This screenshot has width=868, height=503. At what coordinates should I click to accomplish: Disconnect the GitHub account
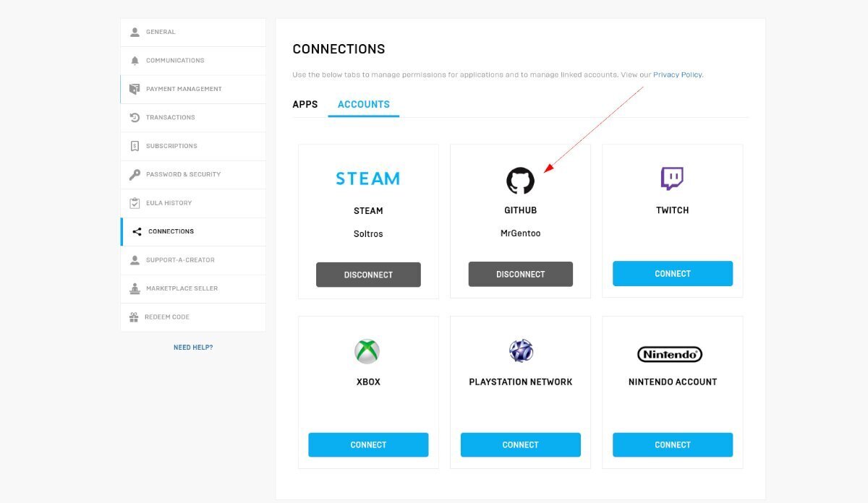tap(521, 274)
